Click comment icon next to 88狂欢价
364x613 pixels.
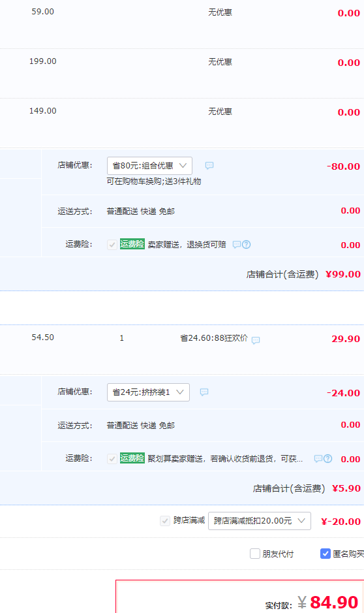point(256,340)
